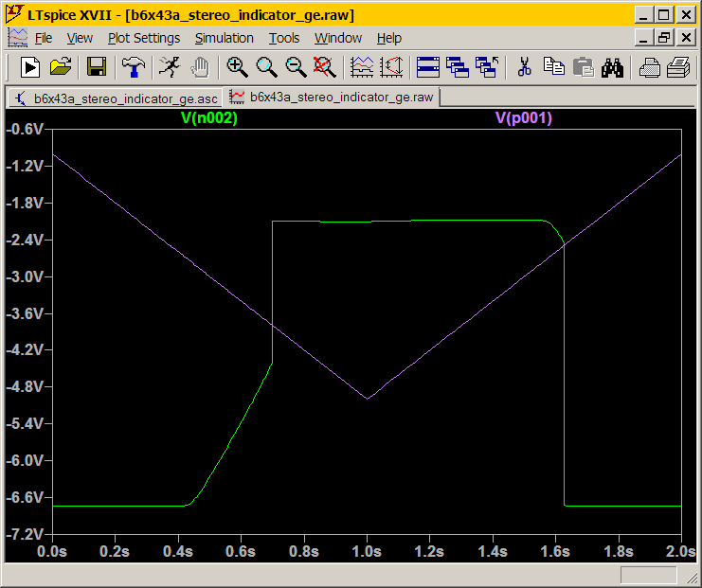
Task: Open the Plot Settings menu
Action: 144,38
